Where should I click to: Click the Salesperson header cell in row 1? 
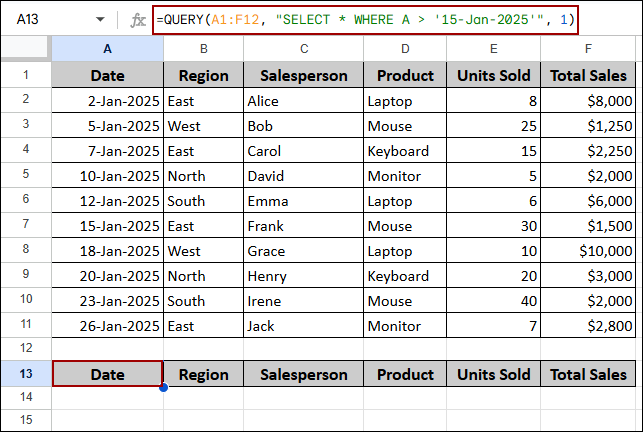(303, 75)
